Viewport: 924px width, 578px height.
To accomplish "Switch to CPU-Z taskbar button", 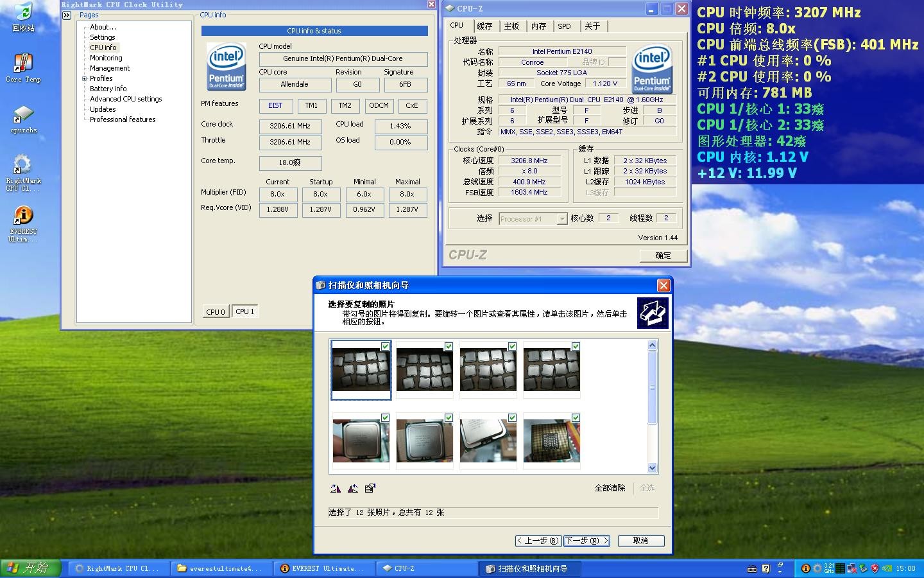I will pos(426,568).
